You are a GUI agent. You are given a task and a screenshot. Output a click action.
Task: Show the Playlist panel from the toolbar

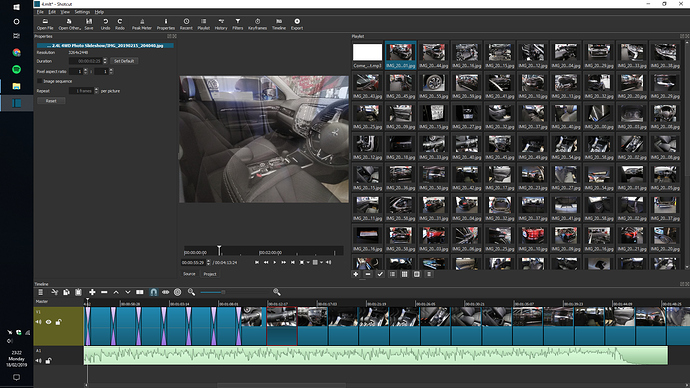(x=203, y=24)
